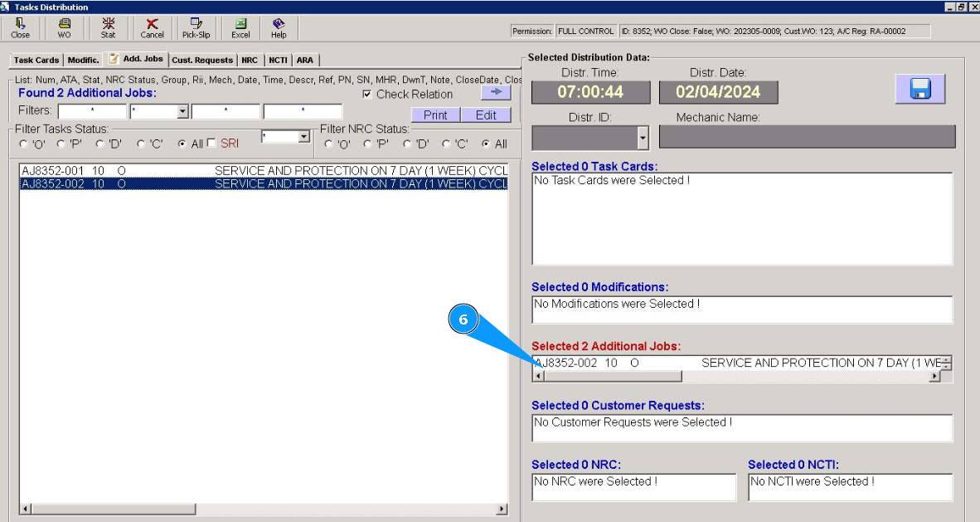Click the Mechanic Name field
This screenshot has height=522, width=980.
coord(807,137)
